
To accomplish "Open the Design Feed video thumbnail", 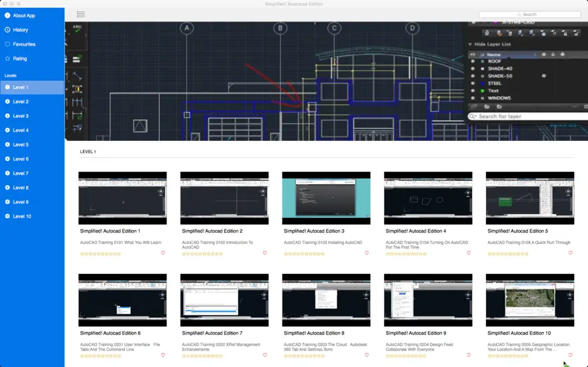I will pyautogui.click(x=429, y=300).
